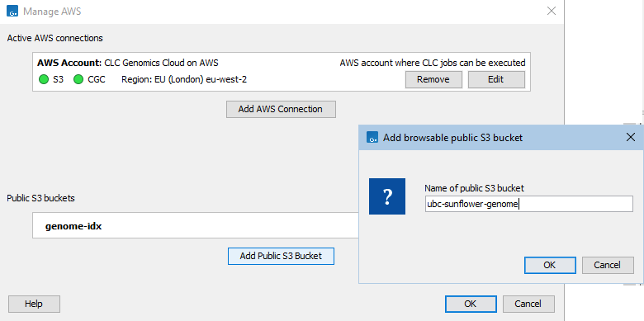Click the Add AWS Connection button
This screenshot has width=644, height=321.
tap(281, 109)
